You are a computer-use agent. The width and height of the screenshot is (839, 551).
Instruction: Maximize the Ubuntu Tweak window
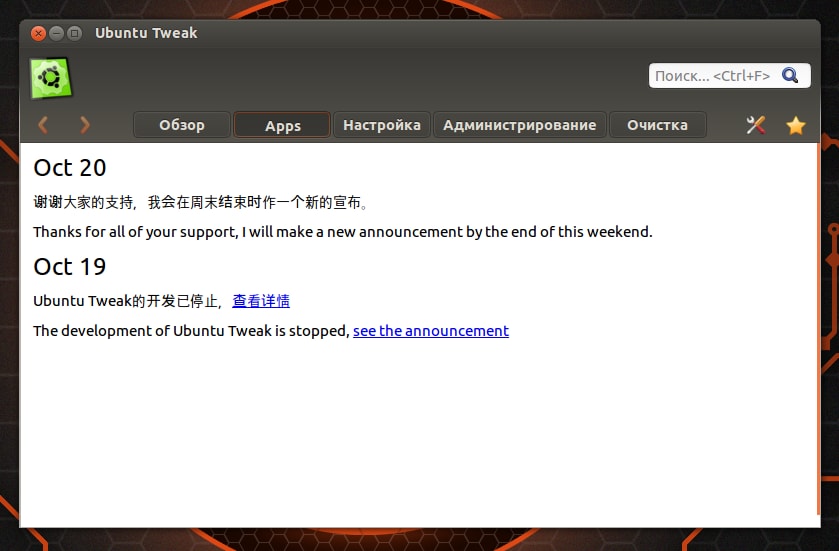pyautogui.click(x=74, y=33)
